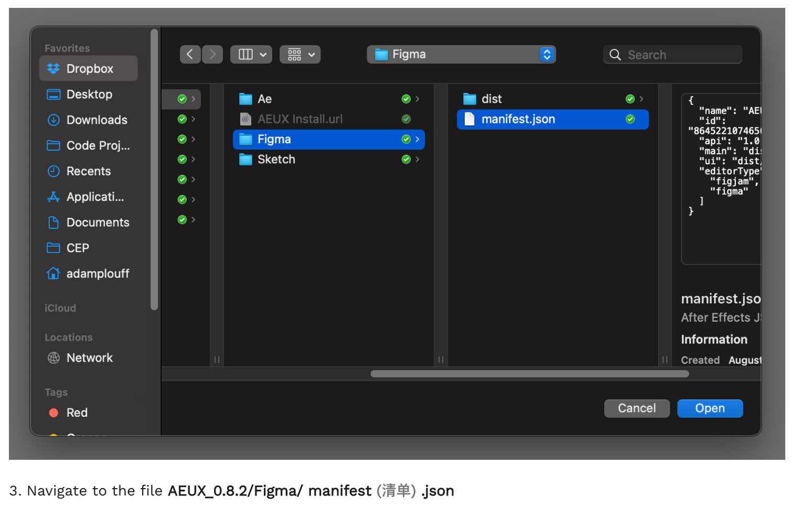Select Recents in the sidebar
Image resolution: width=812 pixels, height=506 pixels.
89,171
